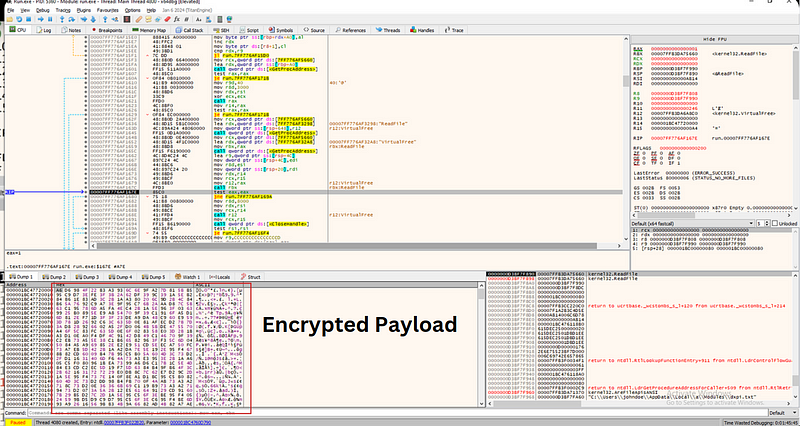Open the Bookmarks toolbar icon

(x=167, y=19)
